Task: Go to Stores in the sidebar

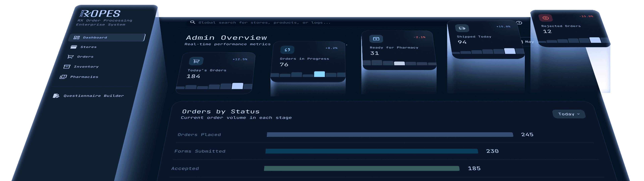Action: [x=88, y=47]
